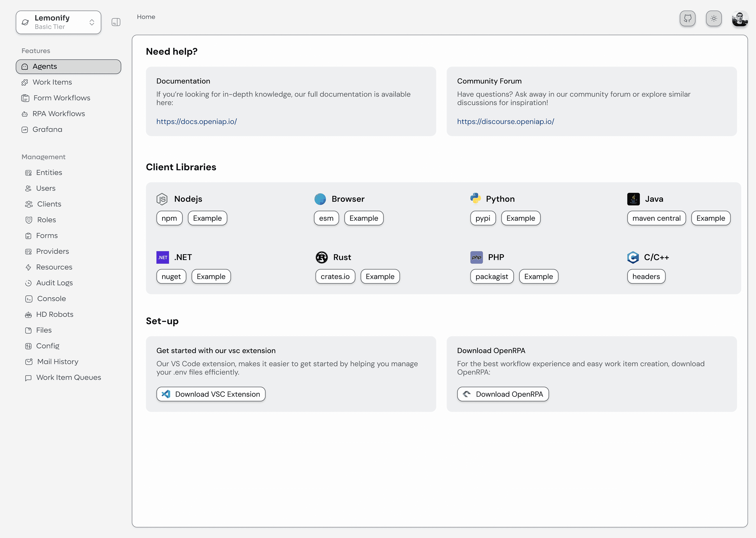Open the discourse.openiap.io forum link
The image size is (756, 538).
point(506,121)
